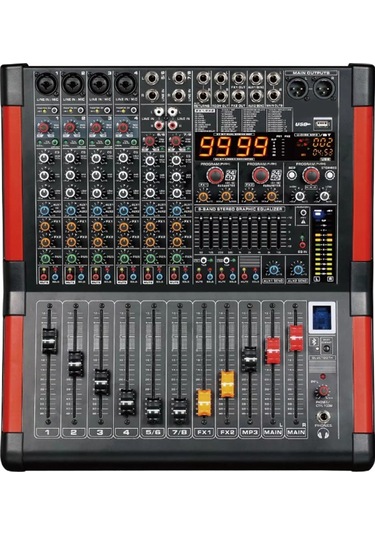The image size is (375, 535).
Task: Click the red MP3 Program push knob
Action: pos(311,175)
